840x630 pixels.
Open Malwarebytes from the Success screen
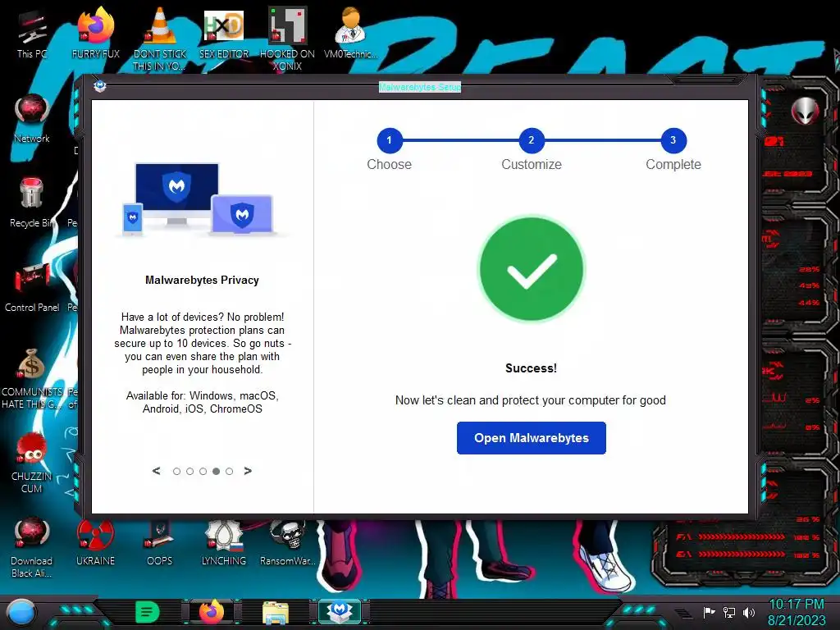[531, 438]
